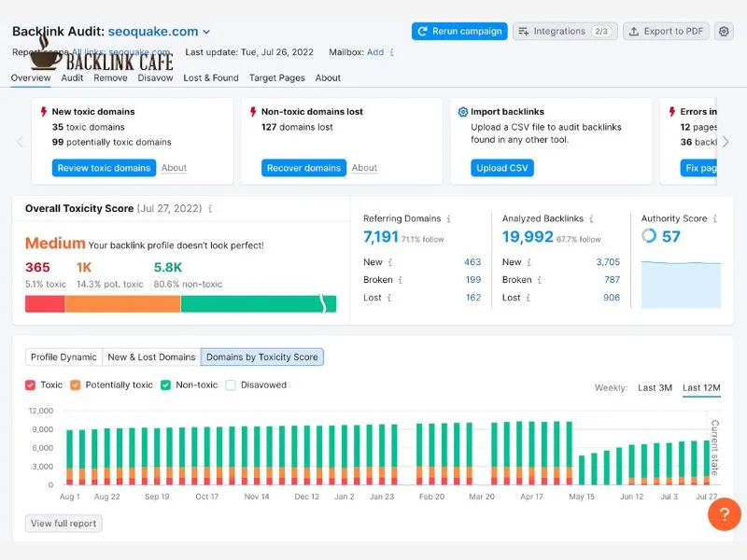747x560 pixels.
Task: Click Review toxic domains button
Action: pos(104,168)
